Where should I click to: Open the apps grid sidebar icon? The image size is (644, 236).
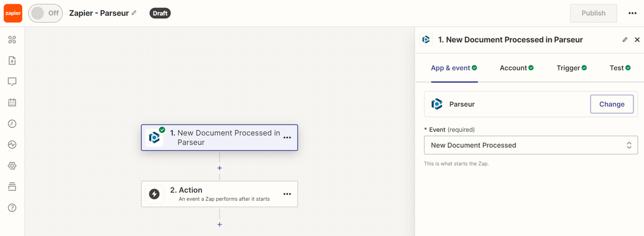12,40
